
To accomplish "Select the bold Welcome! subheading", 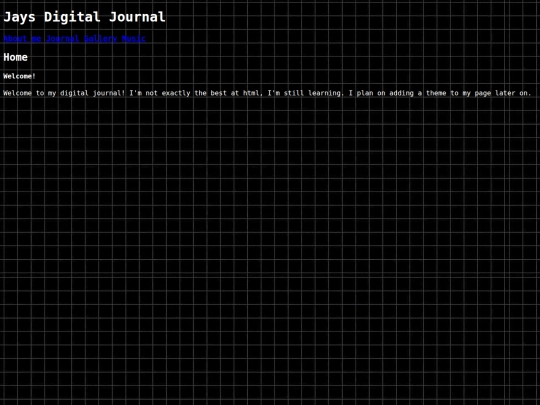I will [x=20, y=76].
